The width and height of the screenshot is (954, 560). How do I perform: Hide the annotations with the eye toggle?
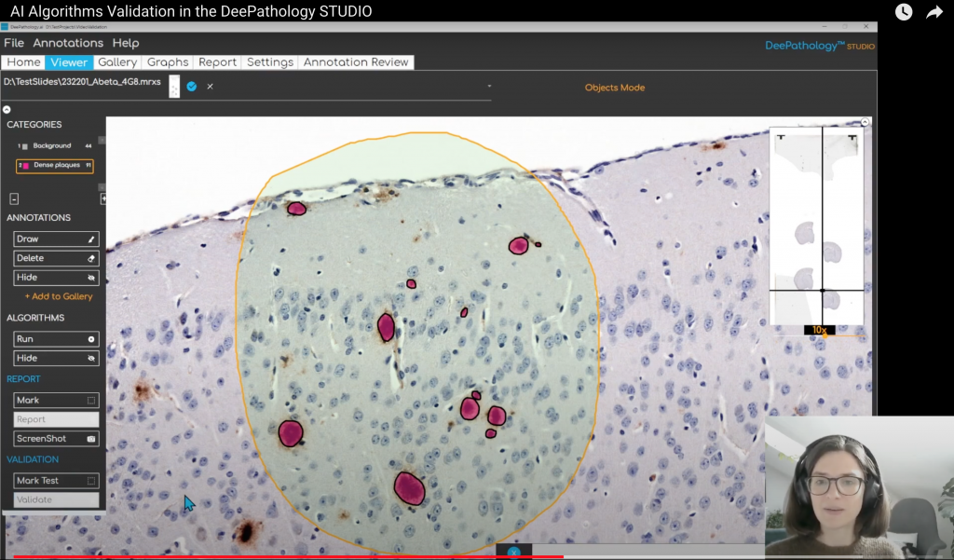point(56,278)
